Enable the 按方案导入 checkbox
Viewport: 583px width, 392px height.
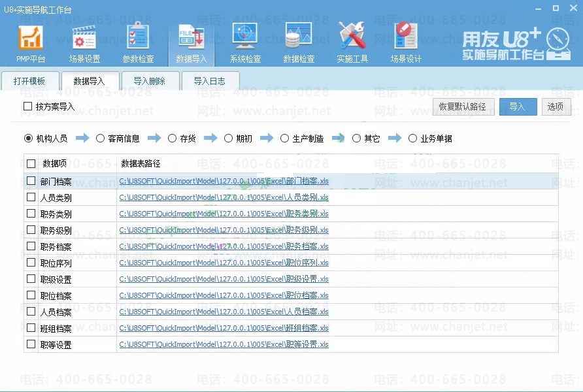coord(28,106)
